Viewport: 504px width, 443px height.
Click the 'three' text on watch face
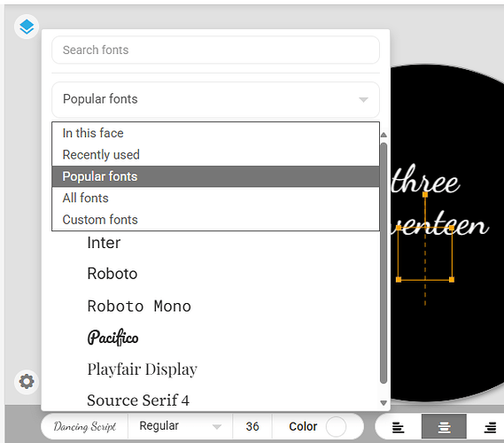425,179
